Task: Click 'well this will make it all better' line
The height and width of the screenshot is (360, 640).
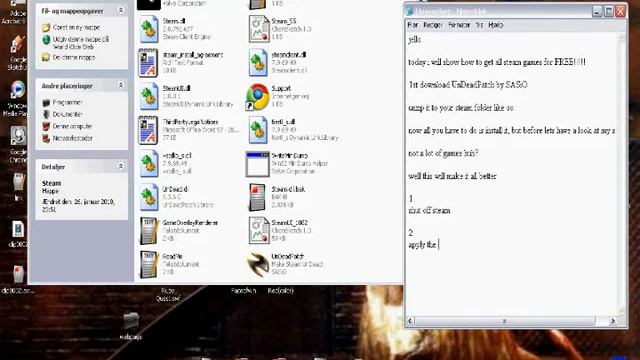Action: 452,176
